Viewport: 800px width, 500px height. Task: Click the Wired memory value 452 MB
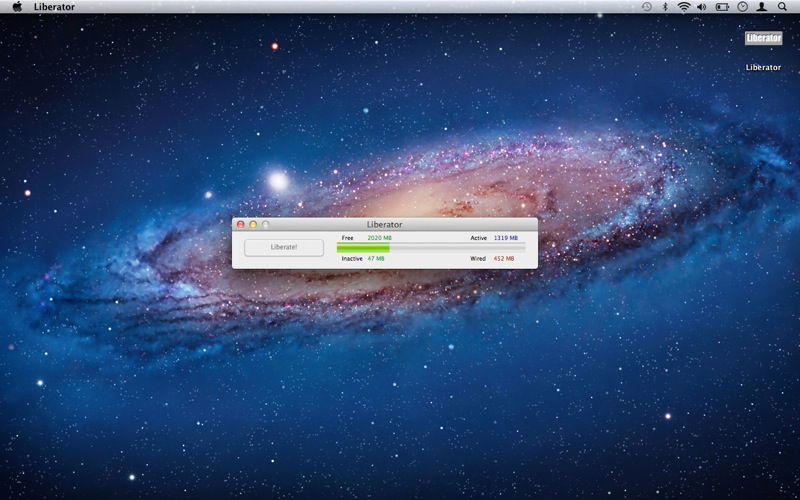tap(504, 259)
